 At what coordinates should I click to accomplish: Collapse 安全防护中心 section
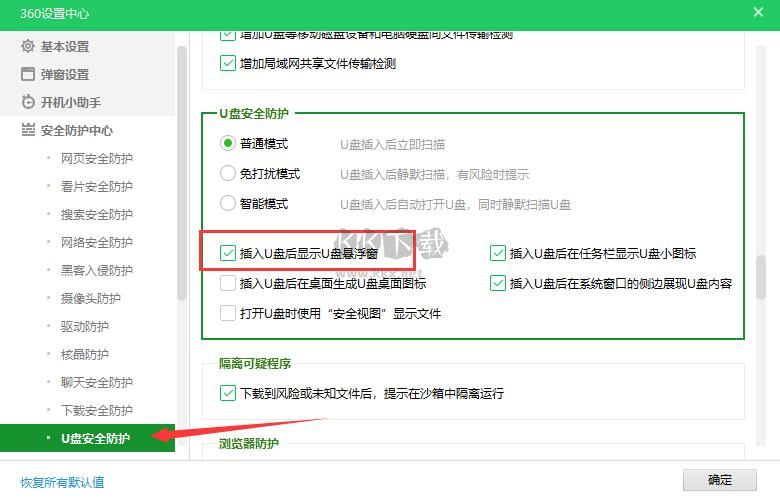[77, 130]
